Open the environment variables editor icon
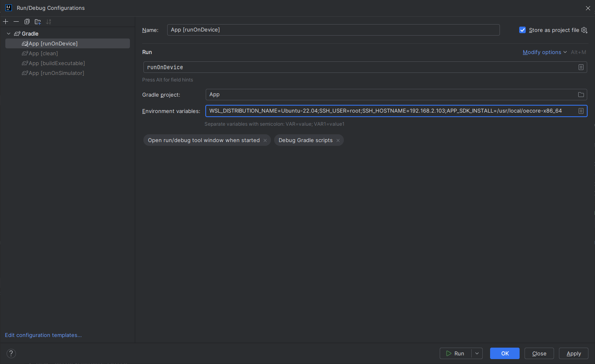The width and height of the screenshot is (595, 364). point(581,111)
